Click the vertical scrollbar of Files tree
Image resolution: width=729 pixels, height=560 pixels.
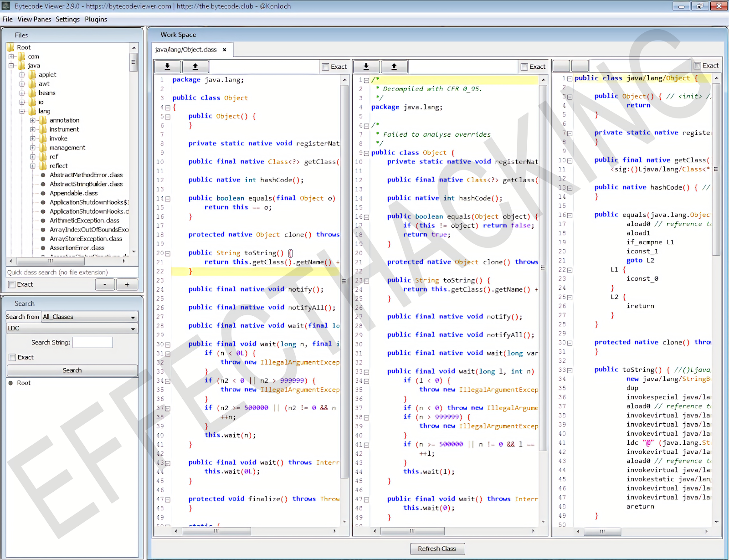133,62
